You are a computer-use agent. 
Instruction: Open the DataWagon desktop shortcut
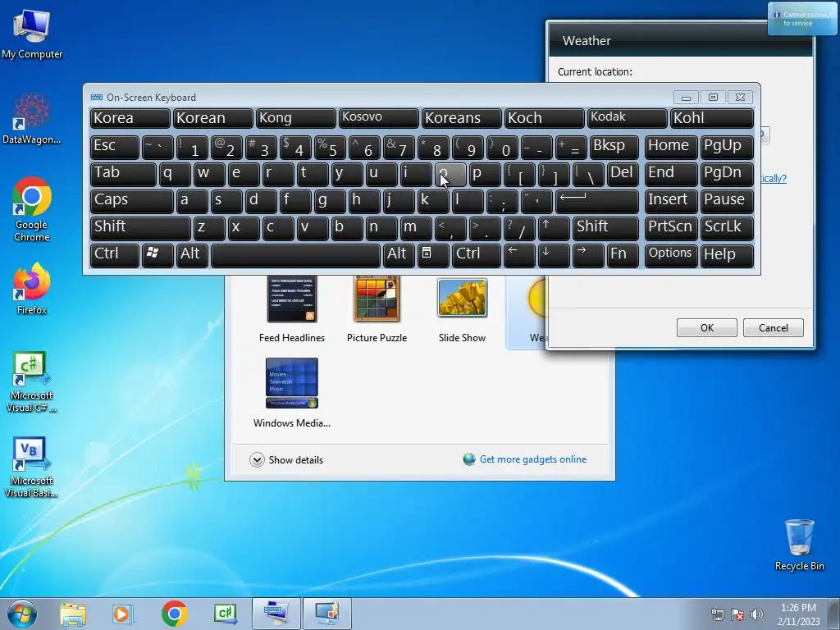pos(31,119)
